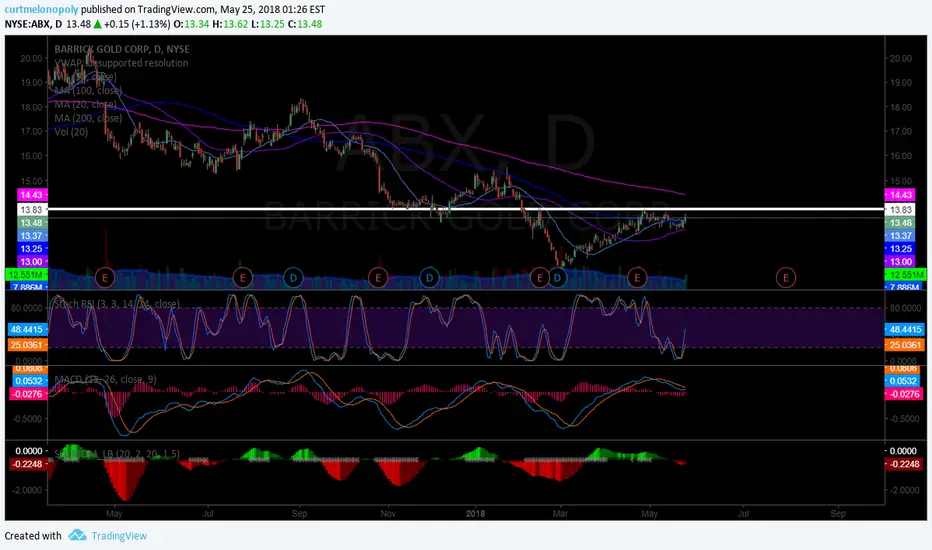Viewport: 932px width, 550px height.
Task: Click the dividend D marker after Nov
Action: pyautogui.click(x=429, y=277)
